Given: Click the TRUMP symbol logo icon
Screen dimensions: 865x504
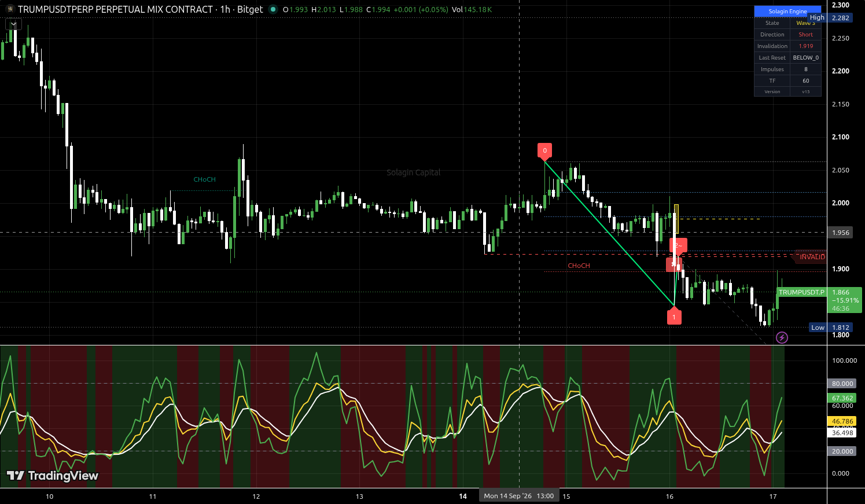Looking at the screenshot, I should point(9,9).
